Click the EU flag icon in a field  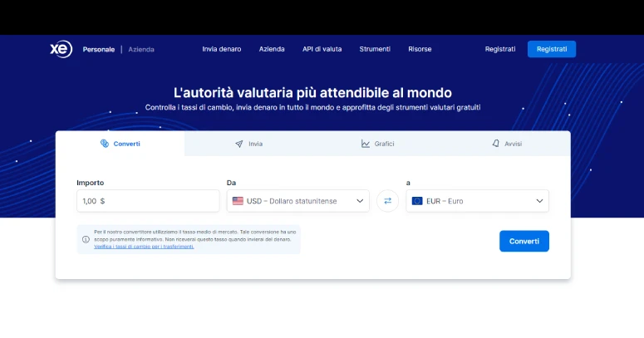(x=417, y=201)
